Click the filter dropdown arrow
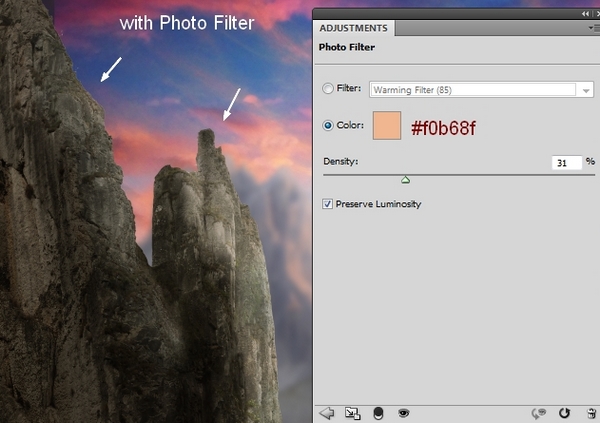The width and height of the screenshot is (600, 423). click(x=583, y=90)
